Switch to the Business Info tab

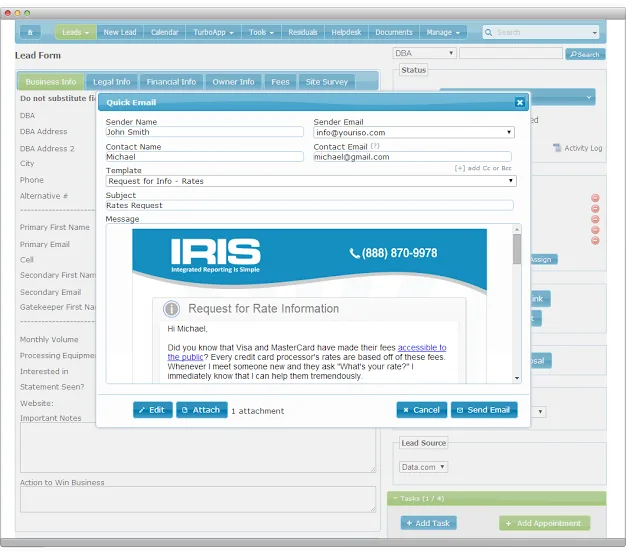(51, 82)
